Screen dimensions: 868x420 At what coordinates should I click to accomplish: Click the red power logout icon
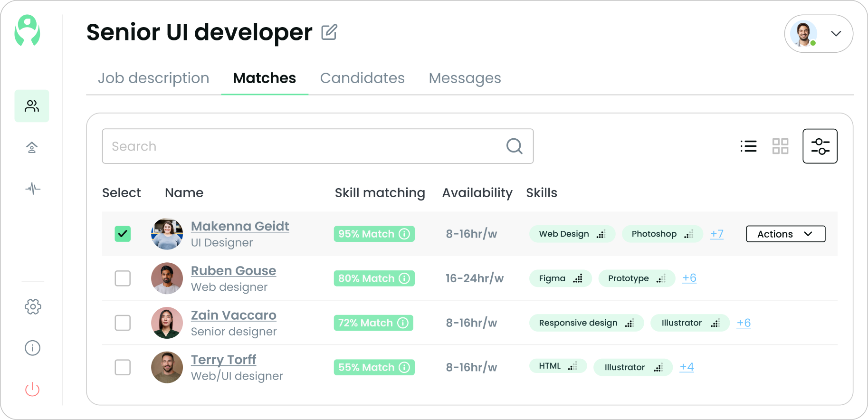click(32, 389)
